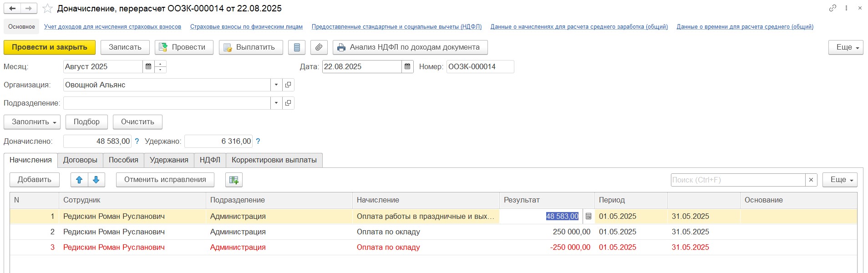Click the Поиск search field
This screenshot has height=273, width=868.
[x=737, y=180]
